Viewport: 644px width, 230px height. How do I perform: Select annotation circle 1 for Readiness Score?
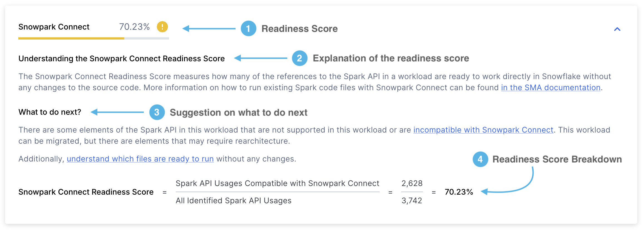[x=248, y=28]
